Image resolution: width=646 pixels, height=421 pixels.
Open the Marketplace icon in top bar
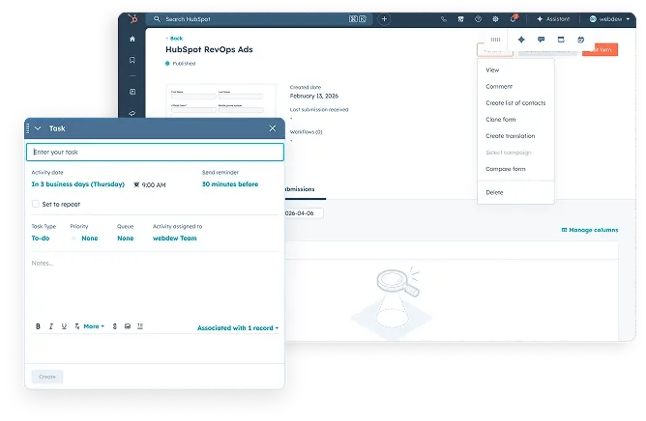(x=461, y=19)
